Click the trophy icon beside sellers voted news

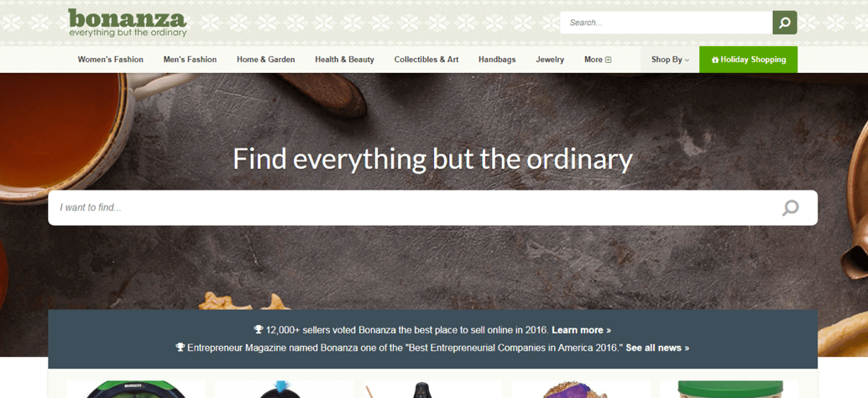(x=259, y=329)
